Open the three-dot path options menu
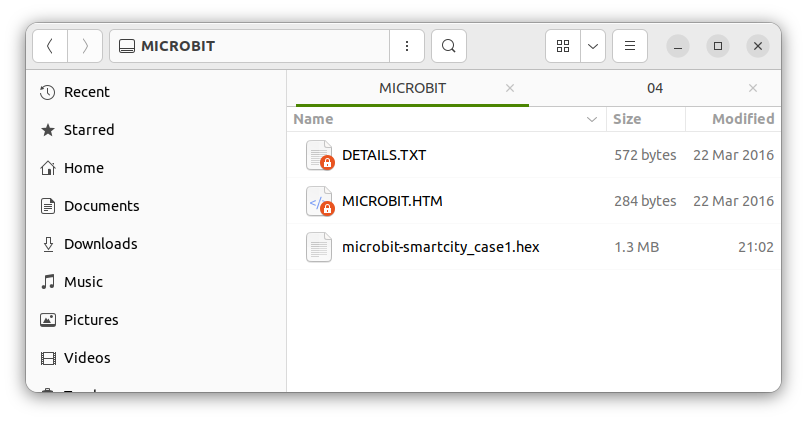 click(x=407, y=46)
